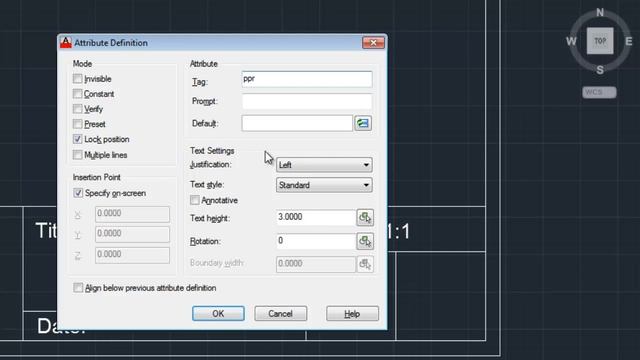Click the Text height field showing 3.0000
This screenshot has width=640, height=360.
[316, 218]
